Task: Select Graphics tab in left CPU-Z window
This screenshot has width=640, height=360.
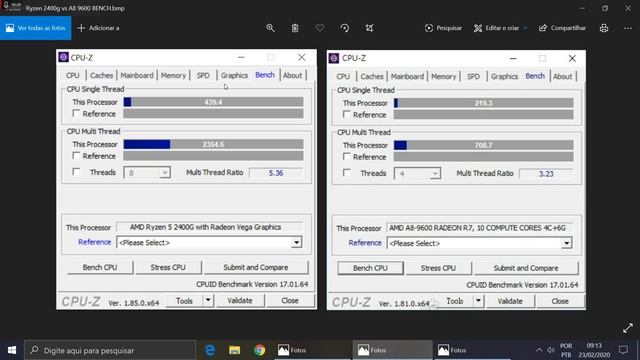Action: coord(234,76)
